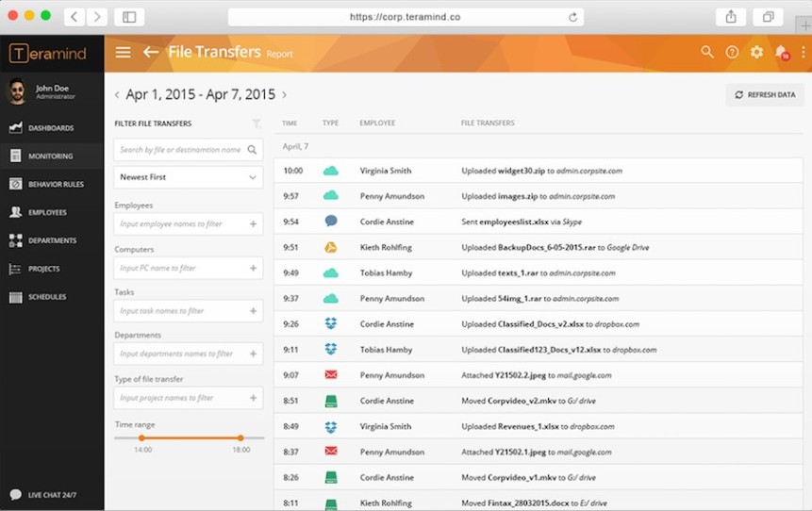812x511 pixels.
Task: Open the Newest First sort dropdown
Action: pos(188,177)
